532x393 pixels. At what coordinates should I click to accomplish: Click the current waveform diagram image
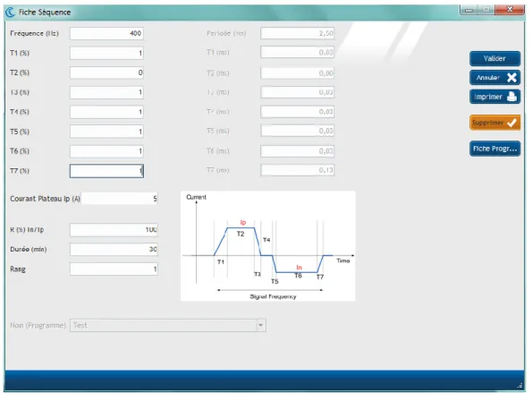pos(268,246)
